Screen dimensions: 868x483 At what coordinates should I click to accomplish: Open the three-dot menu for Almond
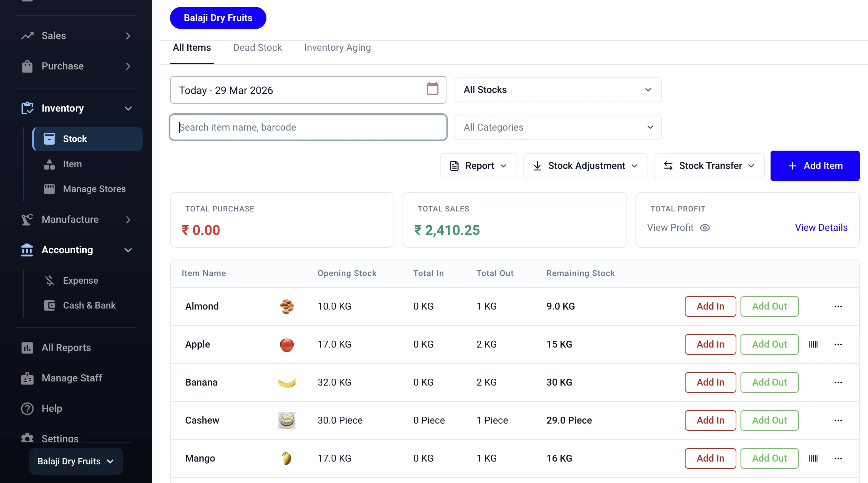point(839,306)
